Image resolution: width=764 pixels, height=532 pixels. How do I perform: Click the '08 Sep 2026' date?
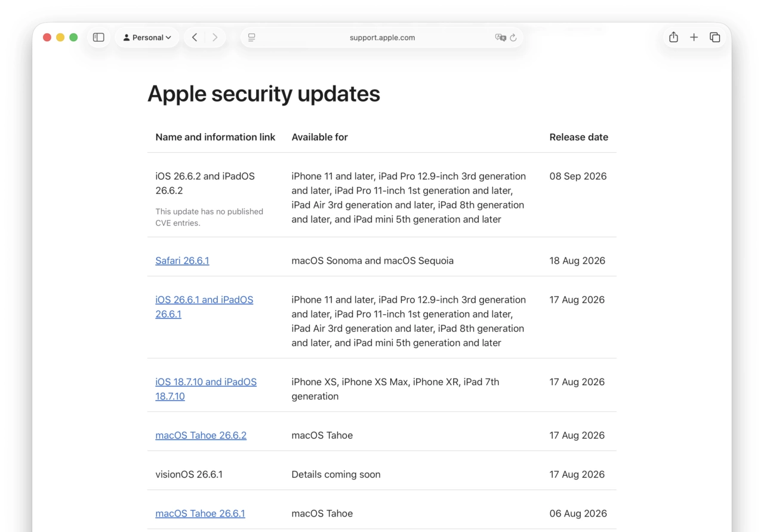(x=578, y=176)
